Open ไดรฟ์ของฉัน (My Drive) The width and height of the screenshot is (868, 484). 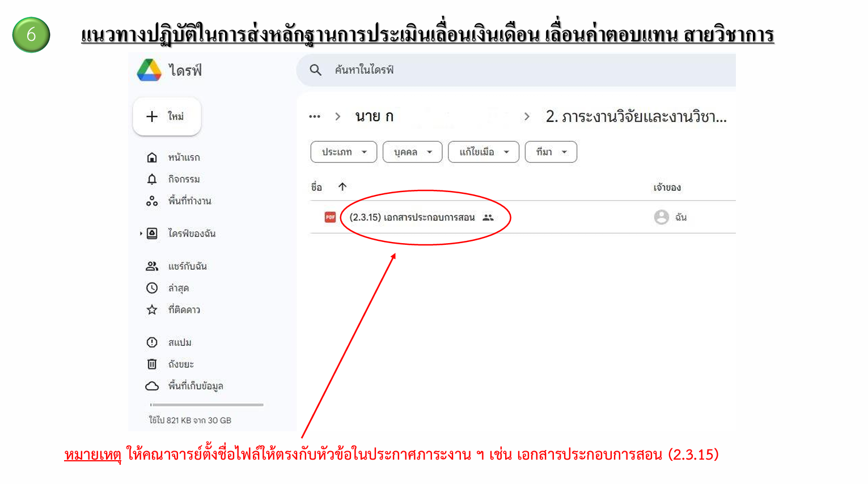(x=192, y=233)
